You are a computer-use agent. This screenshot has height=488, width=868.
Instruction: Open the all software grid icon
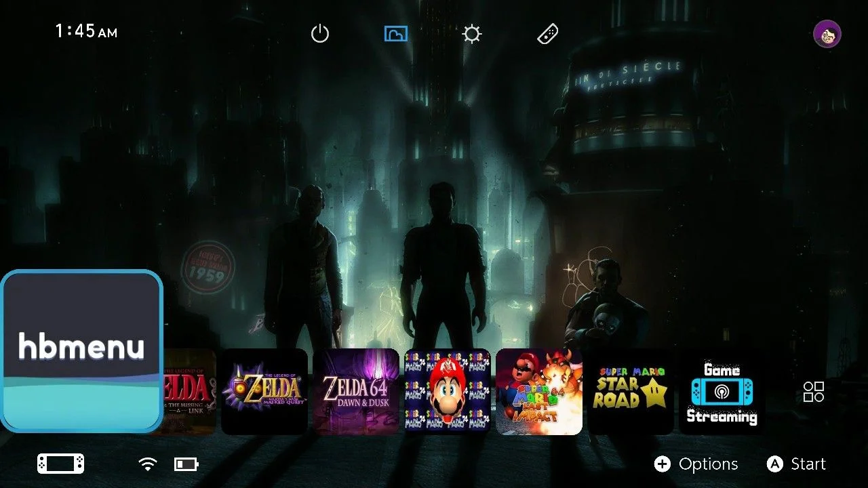click(814, 392)
